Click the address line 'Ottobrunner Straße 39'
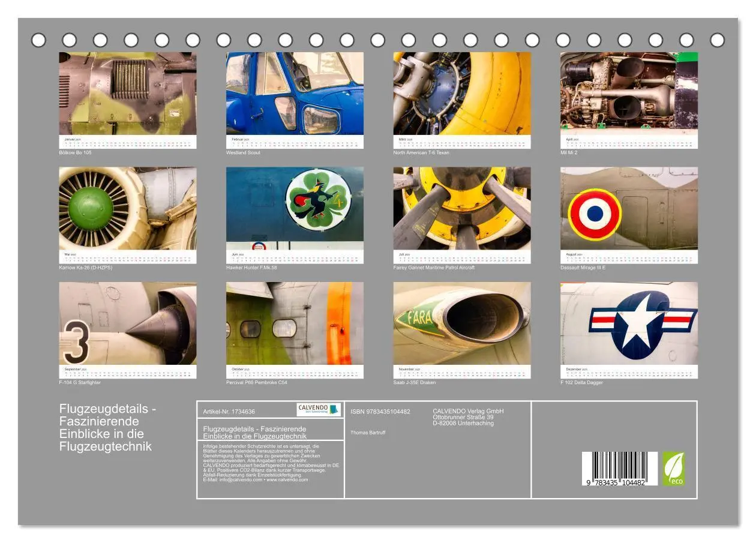The width and height of the screenshot is (756, 543). (x=463, y=417)
